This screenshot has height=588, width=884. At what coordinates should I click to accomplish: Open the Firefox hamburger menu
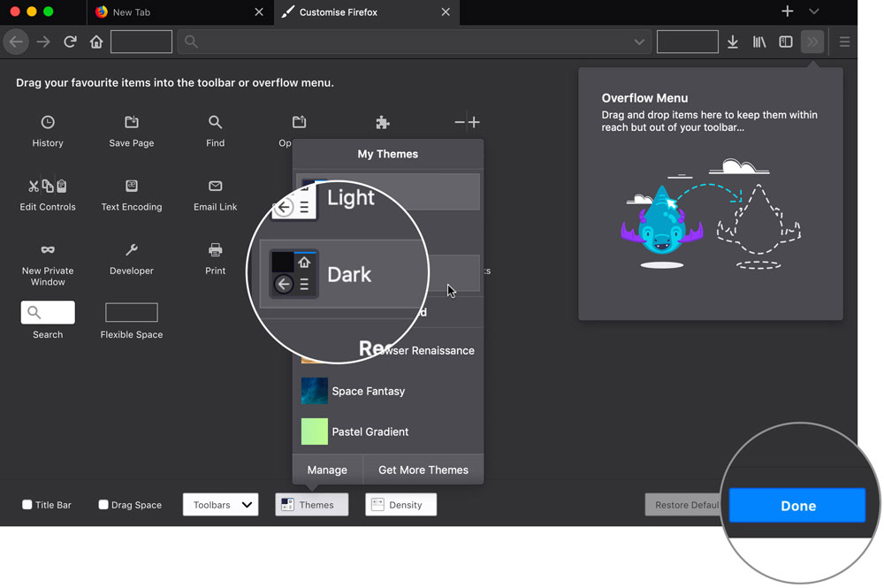coord(844,41)
